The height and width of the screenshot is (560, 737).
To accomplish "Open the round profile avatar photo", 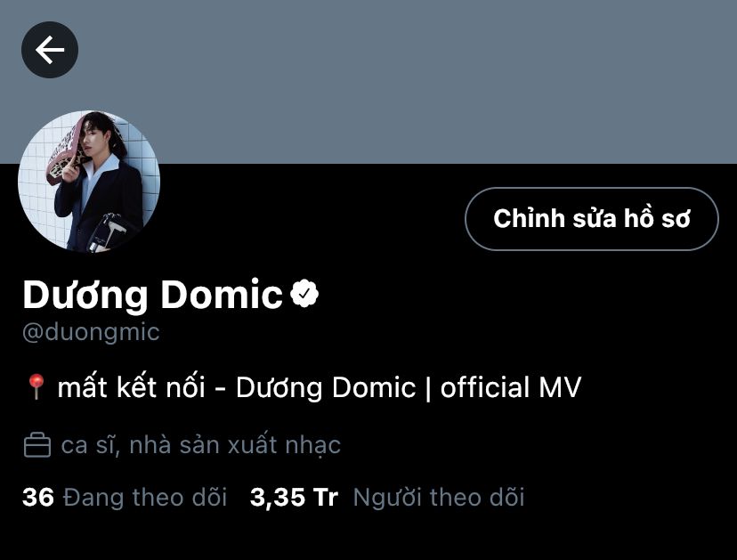I will (x=89, y=182).
